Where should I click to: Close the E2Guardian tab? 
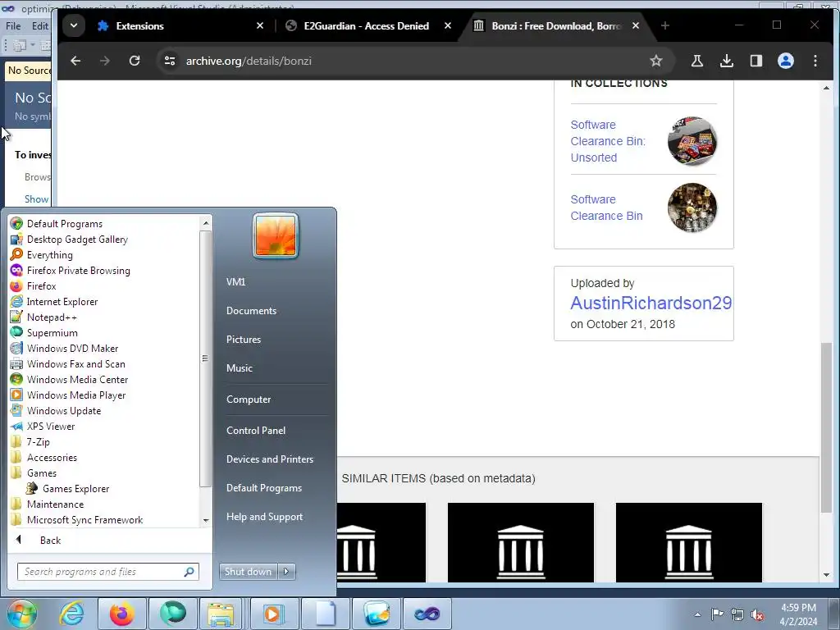click(448, 25)
